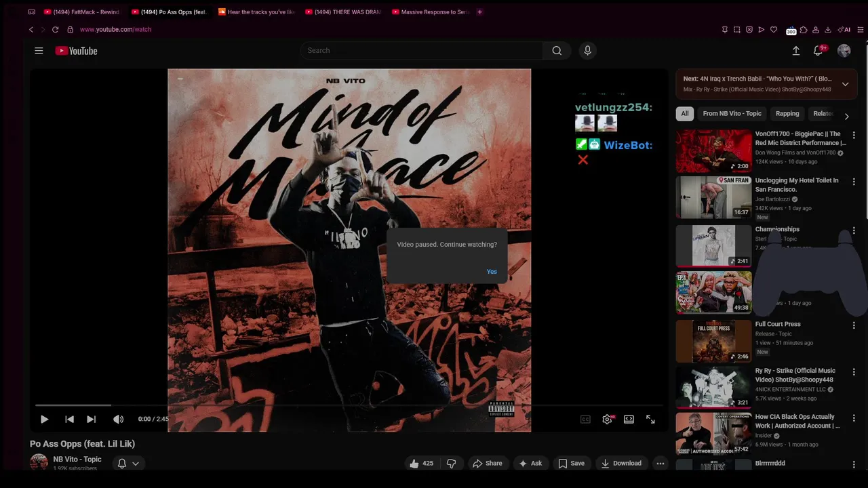Save the video to a playlist

571,464
